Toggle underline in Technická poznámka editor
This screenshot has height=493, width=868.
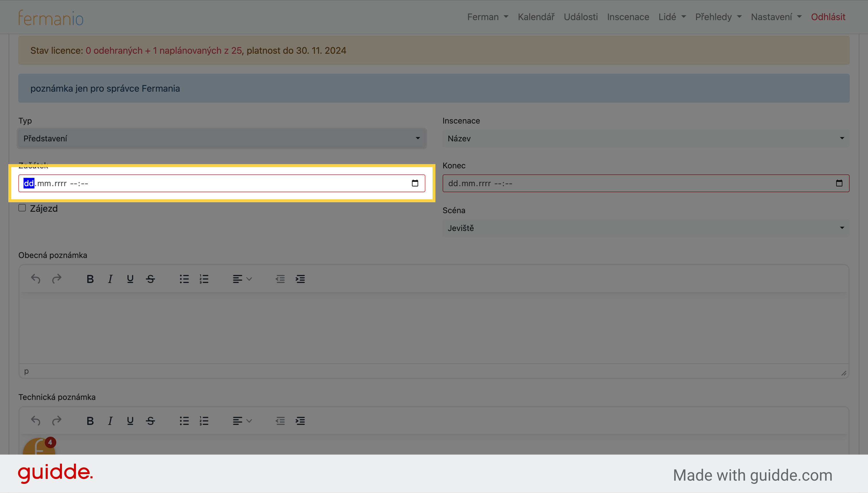click(x=130, y=421)
